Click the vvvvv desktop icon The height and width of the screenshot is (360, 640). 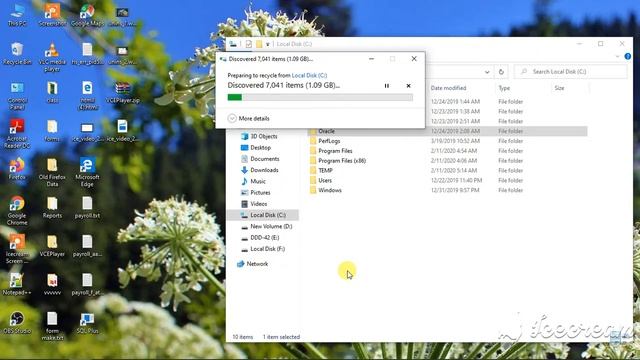click(52, 284)
